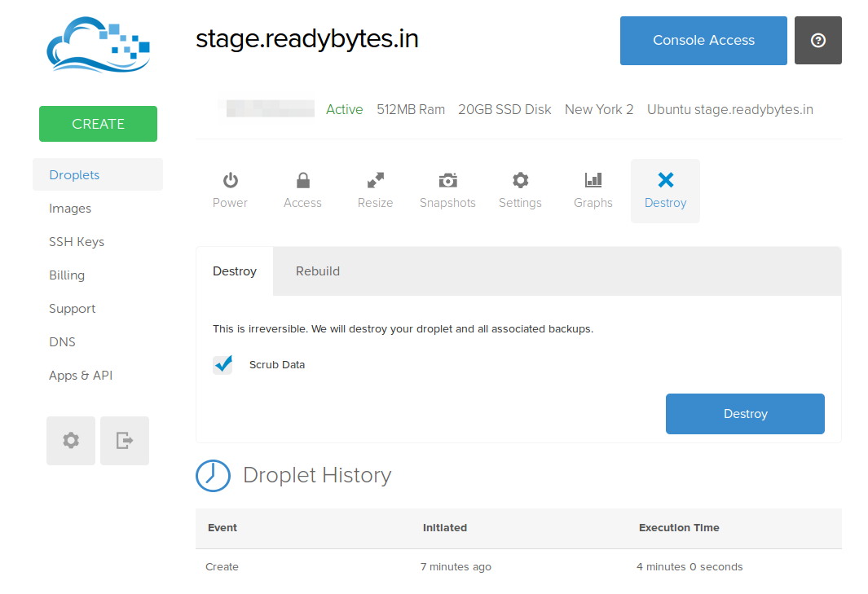Open the droplet Settings gear icon
The image size is (868, 594).
point(520,181)
